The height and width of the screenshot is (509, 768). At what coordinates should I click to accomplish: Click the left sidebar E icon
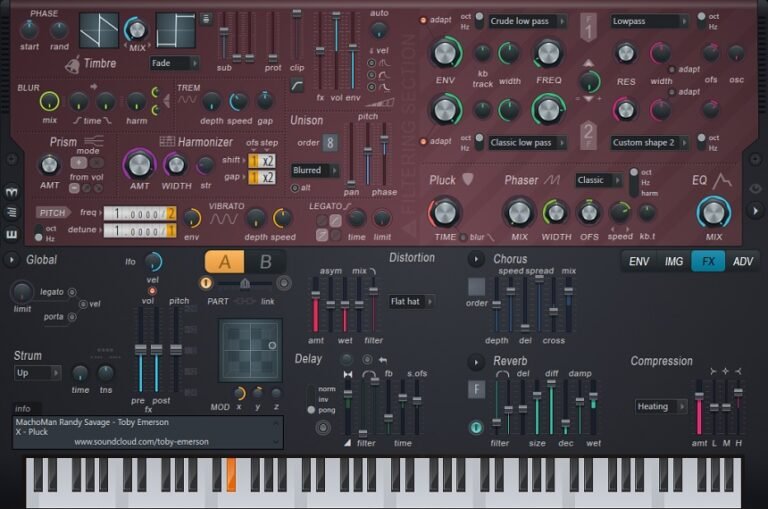tap(11, 235)
